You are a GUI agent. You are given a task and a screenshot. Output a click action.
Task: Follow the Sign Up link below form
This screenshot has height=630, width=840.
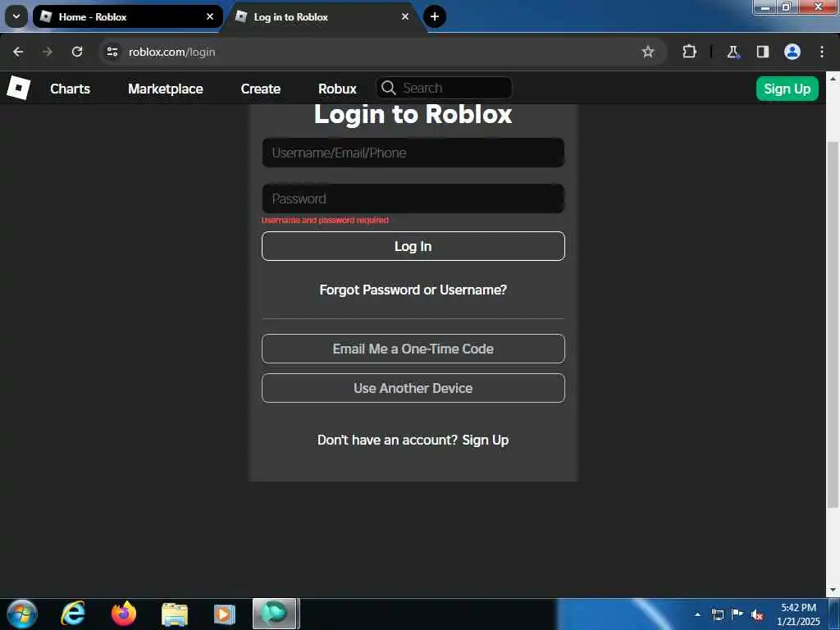(x=486, y=440)
